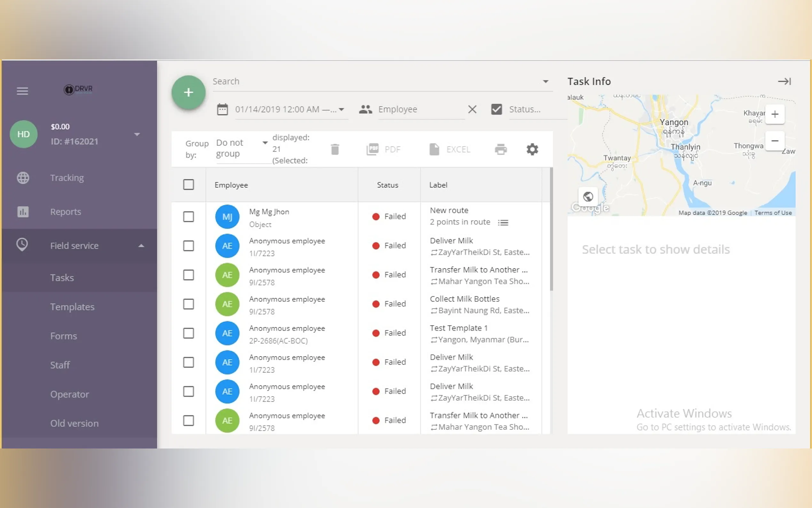Click the trash delete icon in toolbar
The image size is (812, 508).
tap(335, 149)
